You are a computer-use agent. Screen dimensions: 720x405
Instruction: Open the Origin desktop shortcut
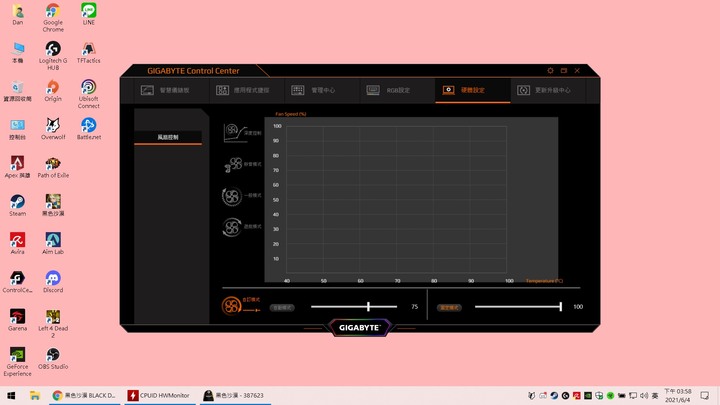click(x=53, y=90)
